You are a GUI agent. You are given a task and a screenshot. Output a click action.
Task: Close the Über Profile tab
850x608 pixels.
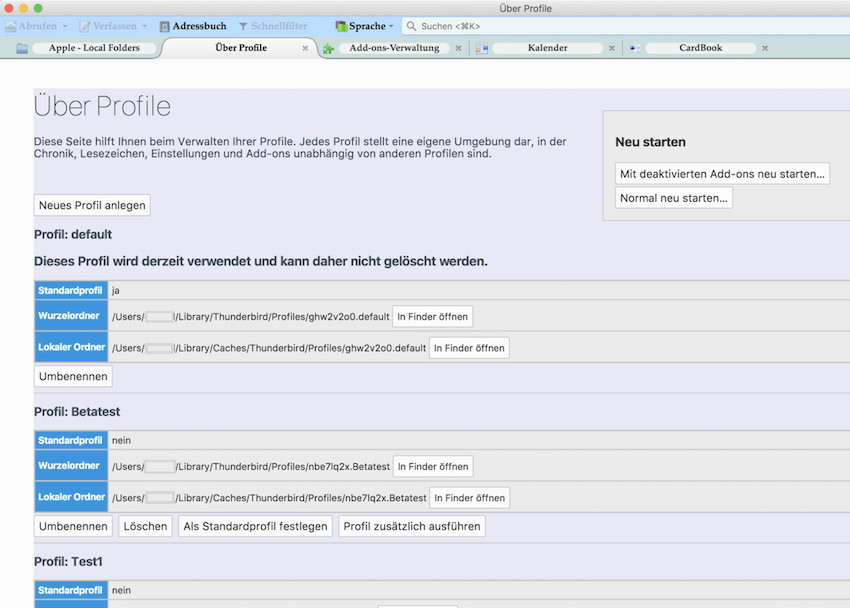click(x=305, y=48)
